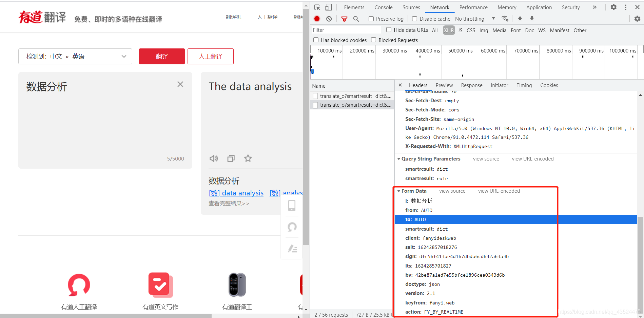Clear the source text input
The height and width of the screenshot is (318, 644).
pyautogui.click(x=180, y=84)
